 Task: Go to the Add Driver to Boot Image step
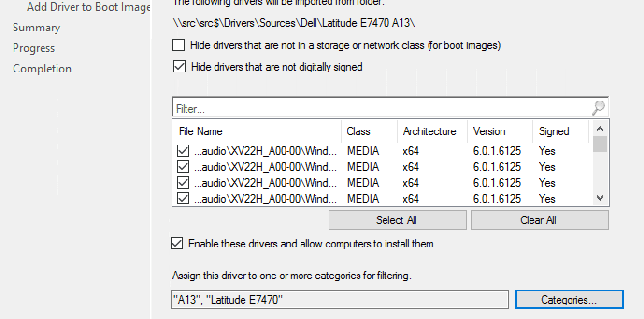tap(87, 7)
